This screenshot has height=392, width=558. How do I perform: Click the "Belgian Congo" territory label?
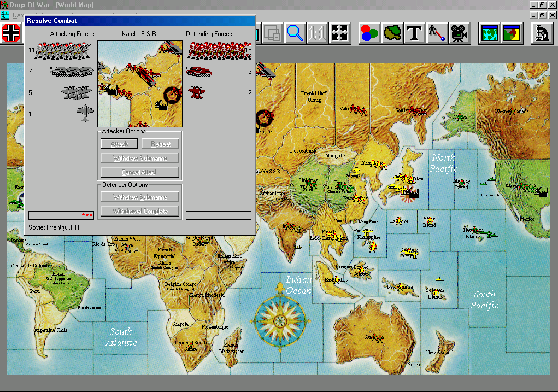[x=180, y=284]
